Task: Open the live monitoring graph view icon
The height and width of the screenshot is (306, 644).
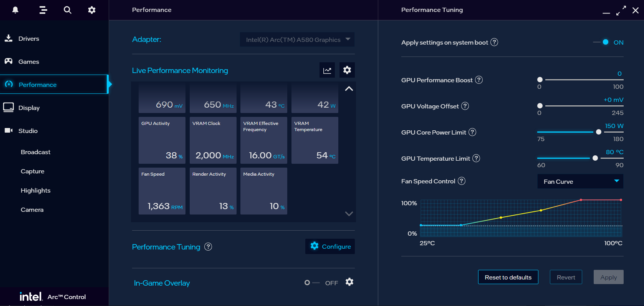Action: (327, 70)
